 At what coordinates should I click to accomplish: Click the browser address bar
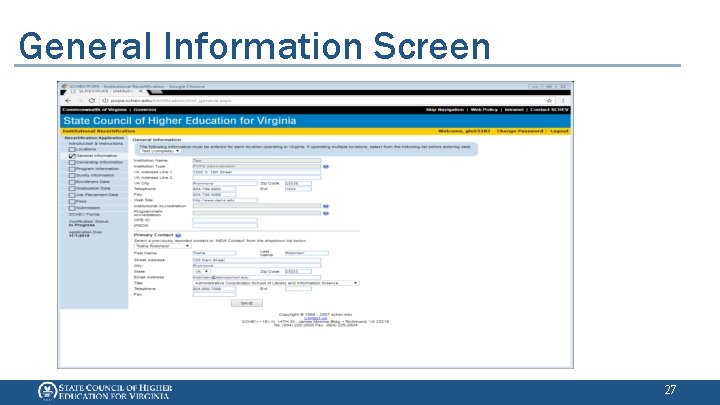[x=326, y=101]
